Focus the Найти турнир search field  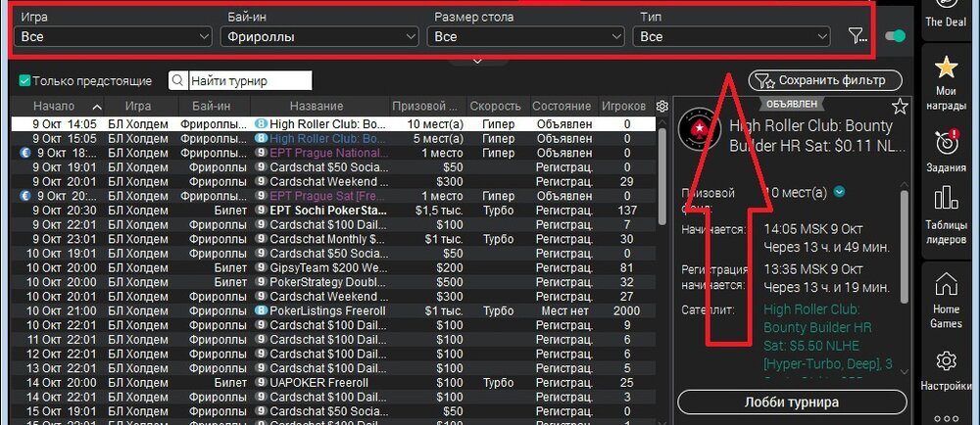[250, 80]
